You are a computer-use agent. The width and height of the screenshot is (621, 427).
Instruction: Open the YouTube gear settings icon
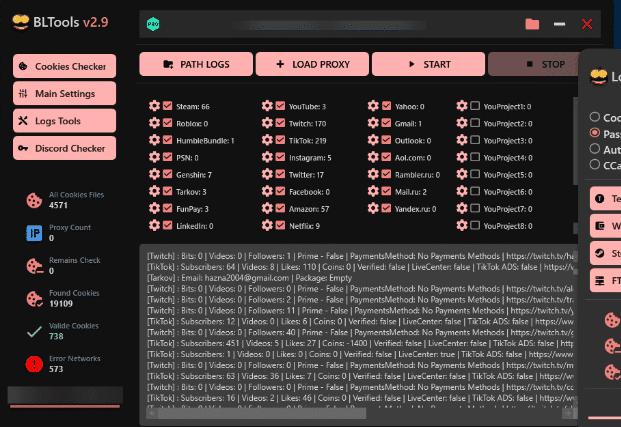point(267,106)
